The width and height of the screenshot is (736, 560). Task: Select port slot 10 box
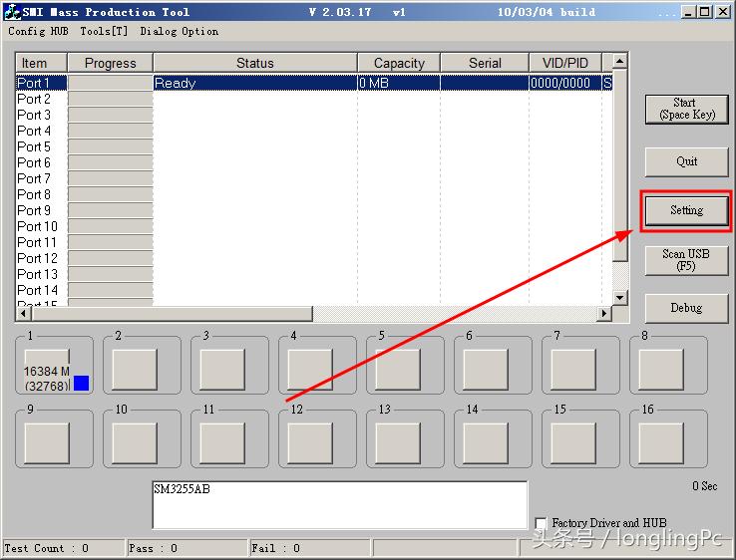pyautogui.click(x=135, y=443)
